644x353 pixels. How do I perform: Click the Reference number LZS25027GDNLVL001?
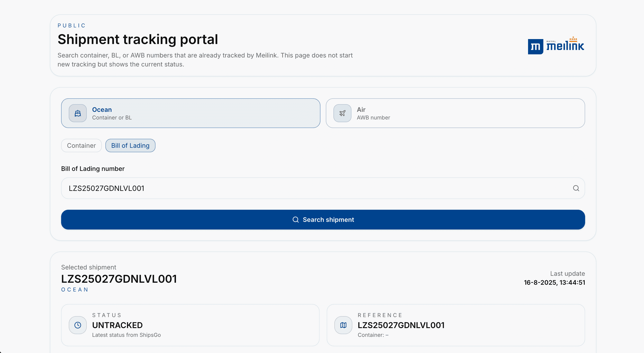[401, 325]
